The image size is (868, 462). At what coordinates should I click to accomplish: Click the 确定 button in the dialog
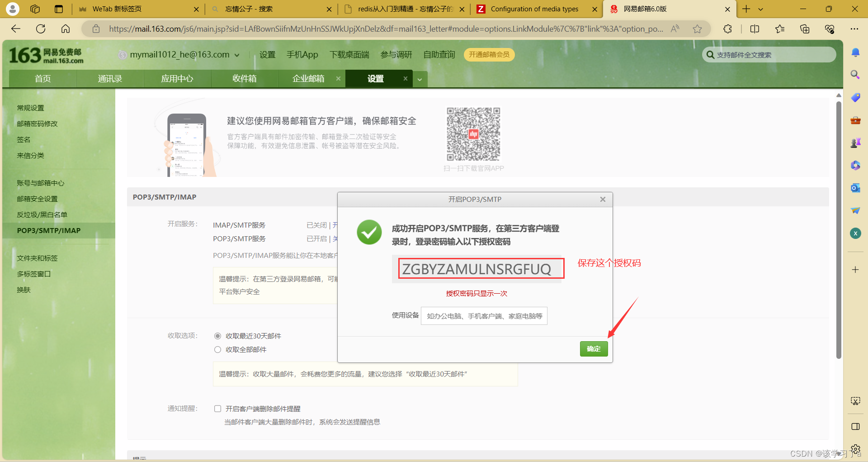(594, 349)
